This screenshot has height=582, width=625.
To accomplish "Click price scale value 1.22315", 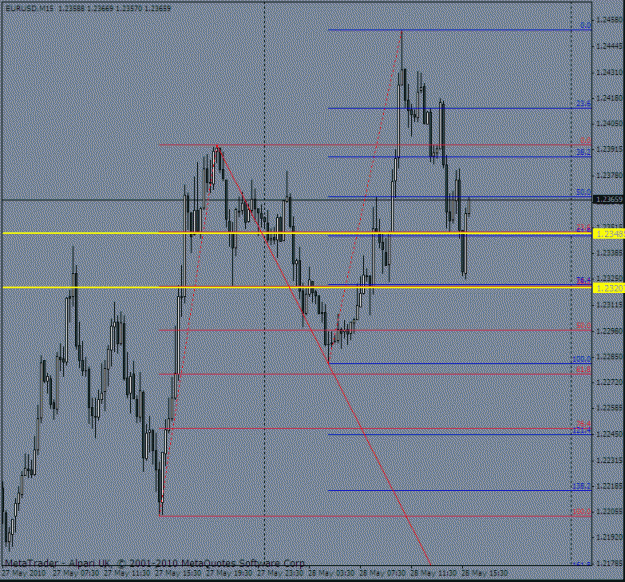I will 610,460.
